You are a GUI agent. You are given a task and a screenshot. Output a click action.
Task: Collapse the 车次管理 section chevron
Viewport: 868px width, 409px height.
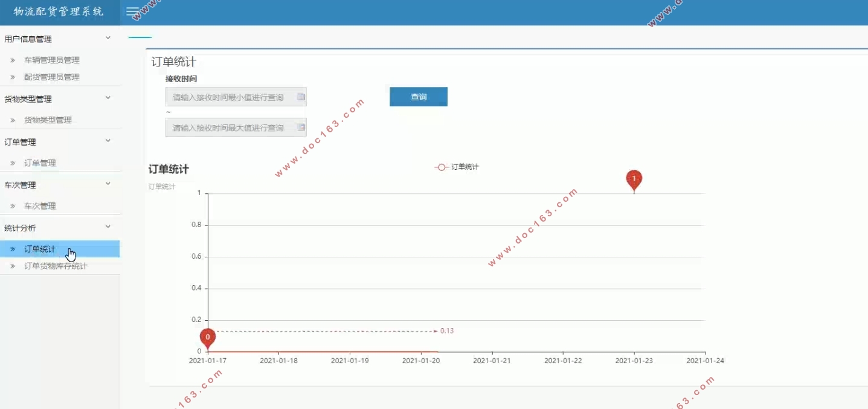tap(108, 184)
